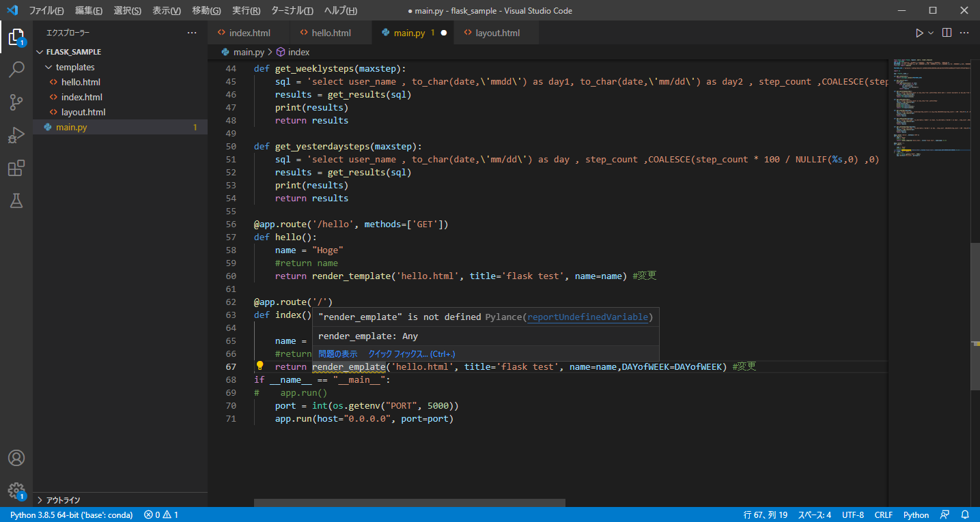Open the Testing flask icon view
The height and width of the screenshot is (522, 980).
[x=16, y=201]
